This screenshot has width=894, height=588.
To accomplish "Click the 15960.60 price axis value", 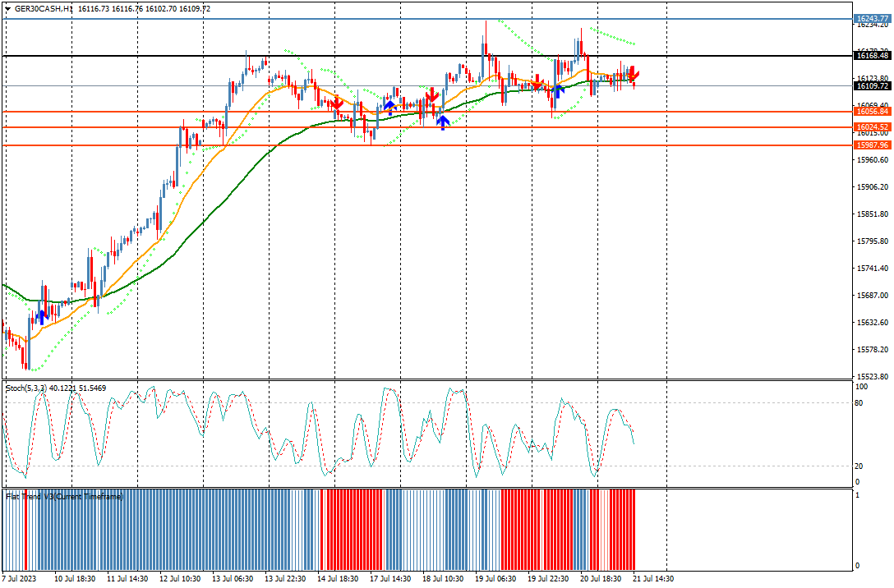I will (873, 160).
